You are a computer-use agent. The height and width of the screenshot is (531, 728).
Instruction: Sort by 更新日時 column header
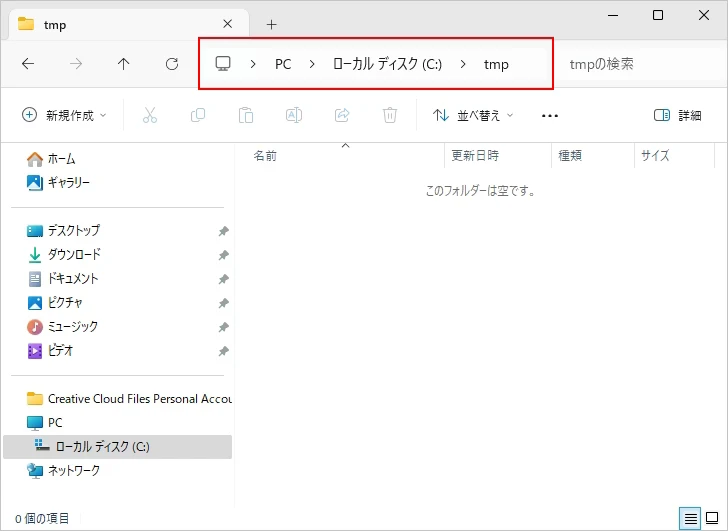(x=496, y=156)
